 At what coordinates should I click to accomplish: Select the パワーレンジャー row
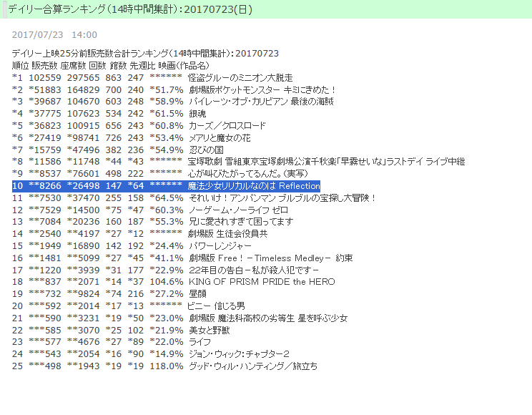pos(132,246)
